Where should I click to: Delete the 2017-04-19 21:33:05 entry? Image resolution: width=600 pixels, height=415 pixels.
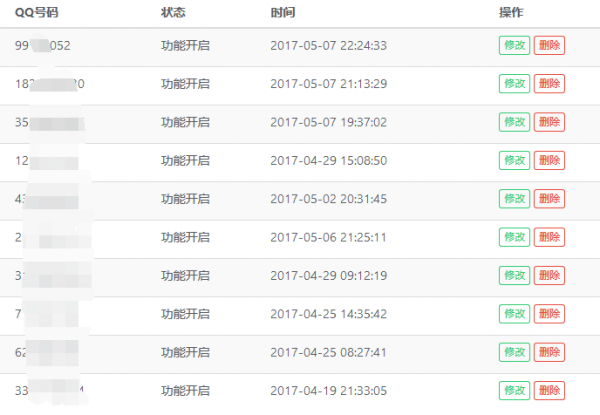(x=549, y=390)
